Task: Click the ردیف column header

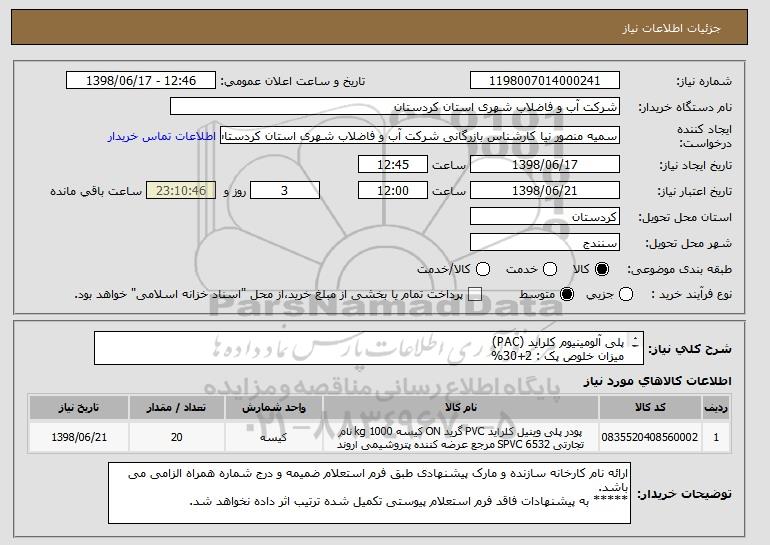Action: pyautogui.click(x=716, y=408)
